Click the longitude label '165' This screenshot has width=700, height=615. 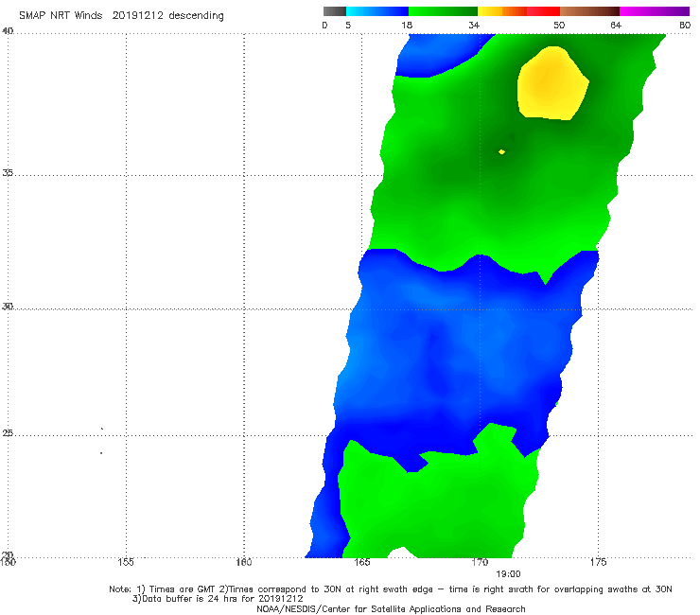click(361, 562)
